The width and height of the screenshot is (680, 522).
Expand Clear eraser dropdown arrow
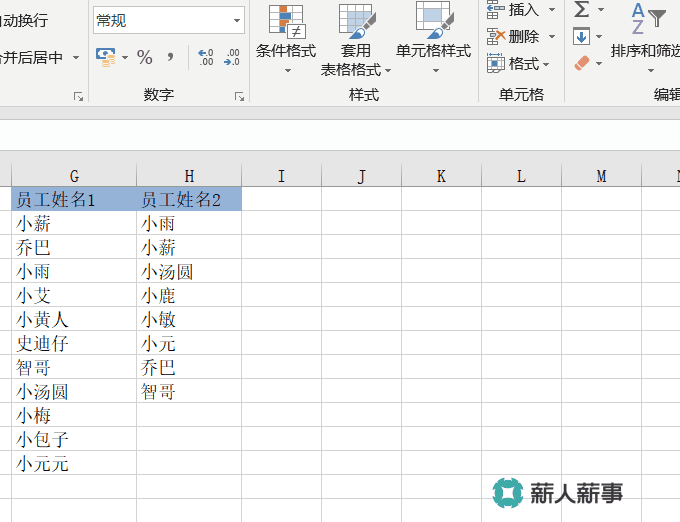599,64
